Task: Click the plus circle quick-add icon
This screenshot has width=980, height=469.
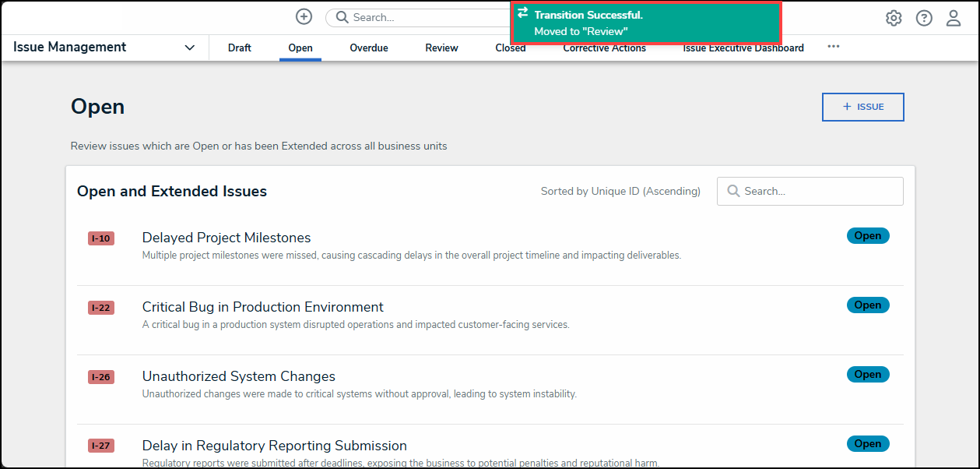Action: (304, 17)
